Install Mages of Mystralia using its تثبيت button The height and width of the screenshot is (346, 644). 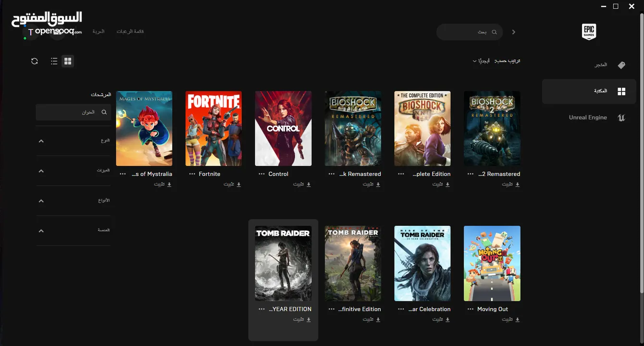point(163,184)
